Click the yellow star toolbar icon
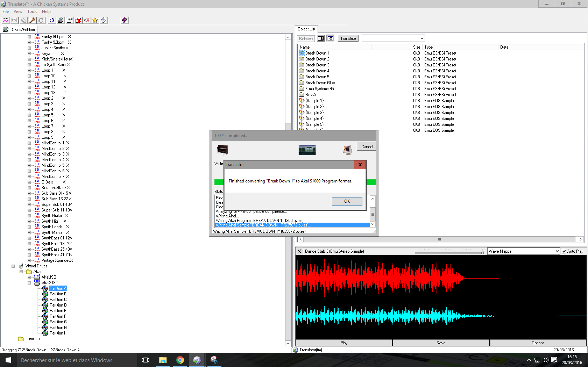 [x=95, y=20]
